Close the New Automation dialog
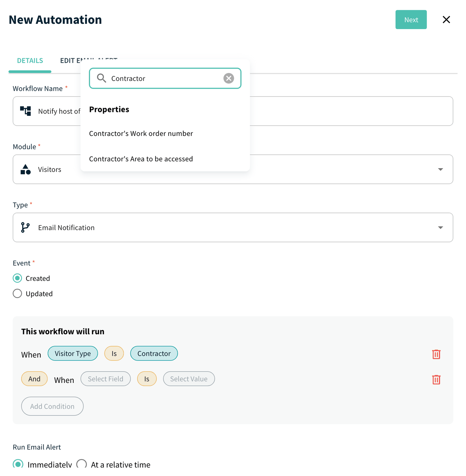Image resolution: width=466 pixels, height=476 pixels. [446, 19]
